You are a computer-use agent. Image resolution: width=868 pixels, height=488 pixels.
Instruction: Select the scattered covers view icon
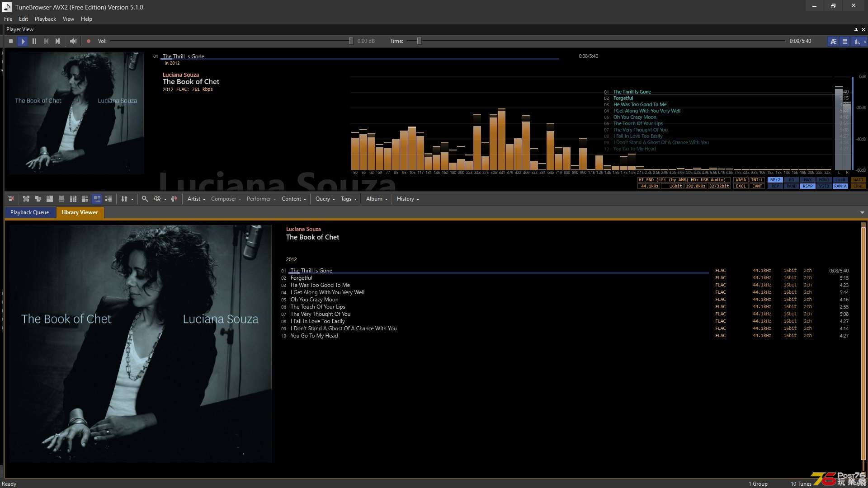pyautogui.click(x=26, y=199)
